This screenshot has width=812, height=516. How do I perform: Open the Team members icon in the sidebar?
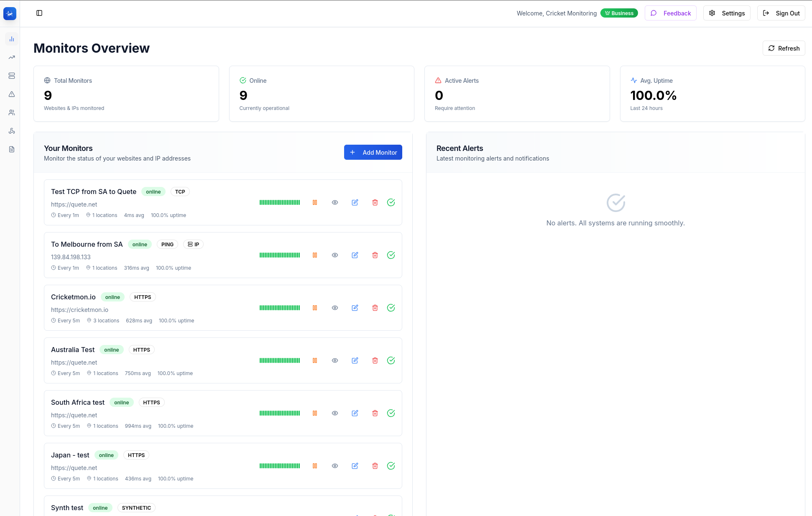pos(11,112)
